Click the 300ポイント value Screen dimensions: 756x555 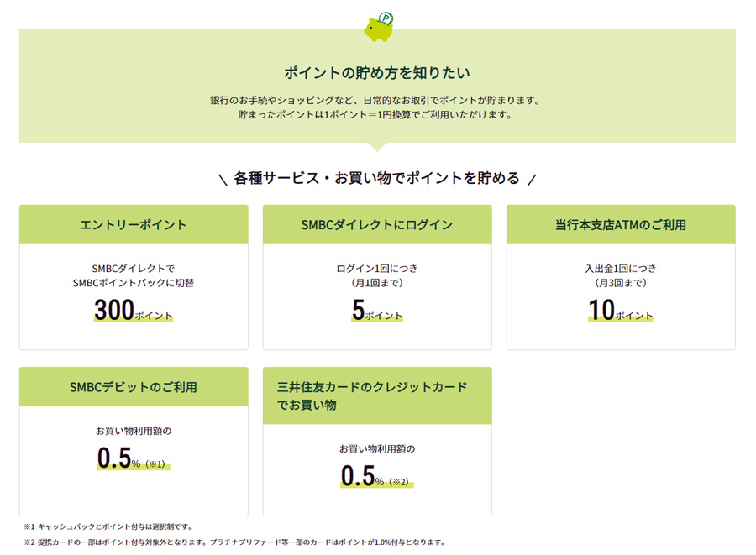(134, 310)
